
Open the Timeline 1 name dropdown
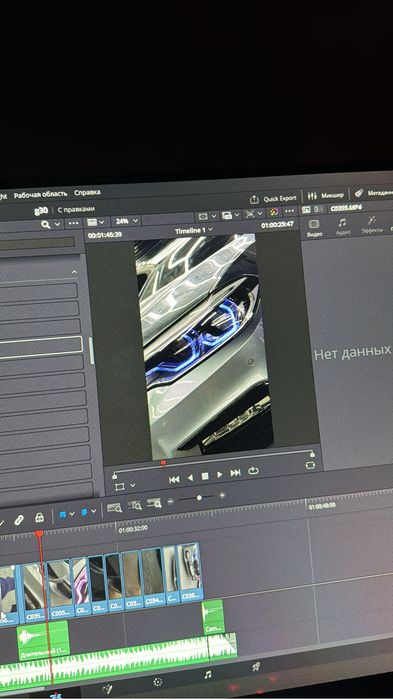193,230
